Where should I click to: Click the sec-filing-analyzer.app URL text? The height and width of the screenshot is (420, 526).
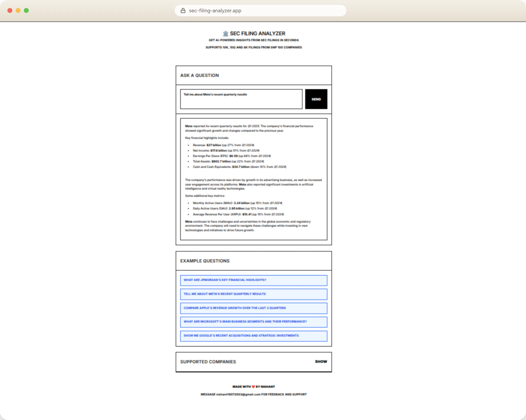coord(215,10)
